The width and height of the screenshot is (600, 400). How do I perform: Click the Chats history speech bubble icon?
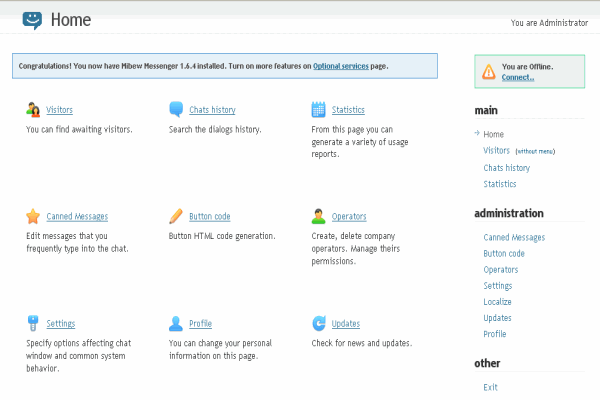coord(176,109)
